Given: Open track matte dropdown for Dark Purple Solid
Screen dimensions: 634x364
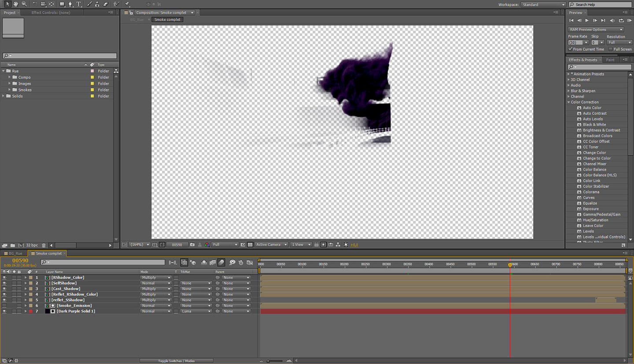Looking at the screenshot, I should pyautogui.click(x=196, y=311).
